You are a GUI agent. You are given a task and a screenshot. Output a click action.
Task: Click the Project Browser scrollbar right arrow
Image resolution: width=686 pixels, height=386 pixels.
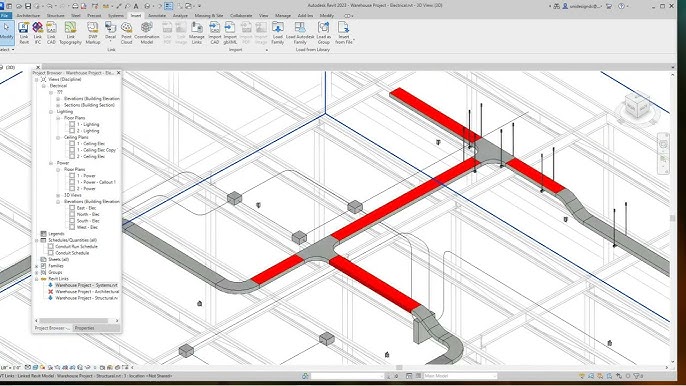[117, 321]
